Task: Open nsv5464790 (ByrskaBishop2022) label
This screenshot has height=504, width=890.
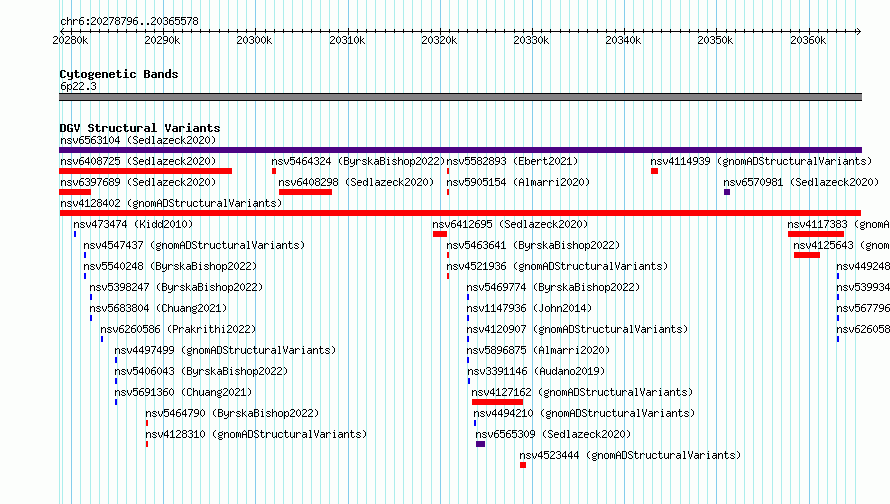Action: [232, 413]
